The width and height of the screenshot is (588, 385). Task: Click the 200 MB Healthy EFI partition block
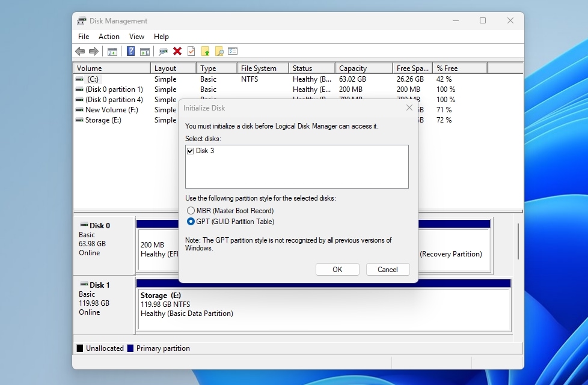pyautogui.click(x=158, y=249)
